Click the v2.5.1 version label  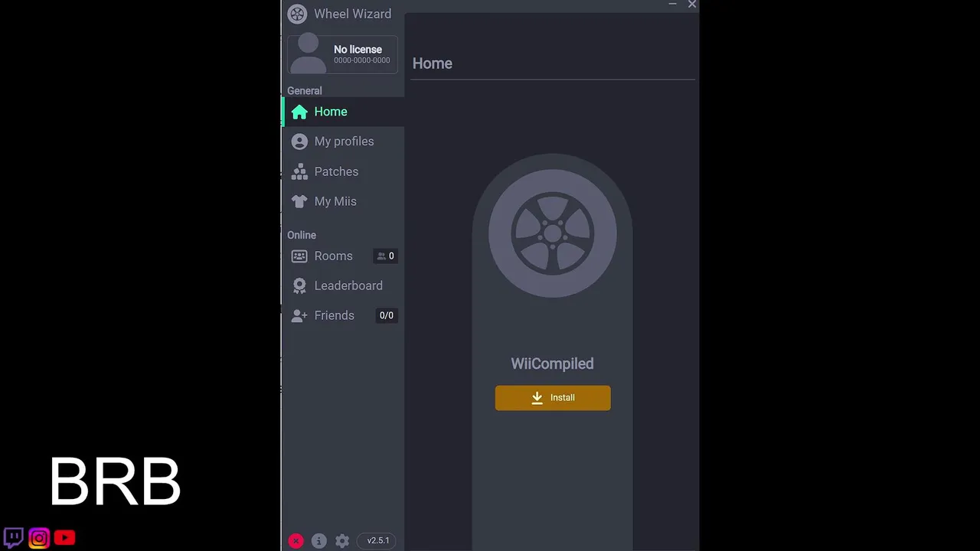tap(378, 540)
